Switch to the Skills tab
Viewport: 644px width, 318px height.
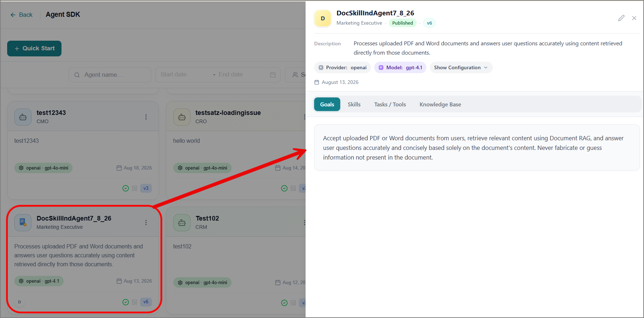point(354,104)
